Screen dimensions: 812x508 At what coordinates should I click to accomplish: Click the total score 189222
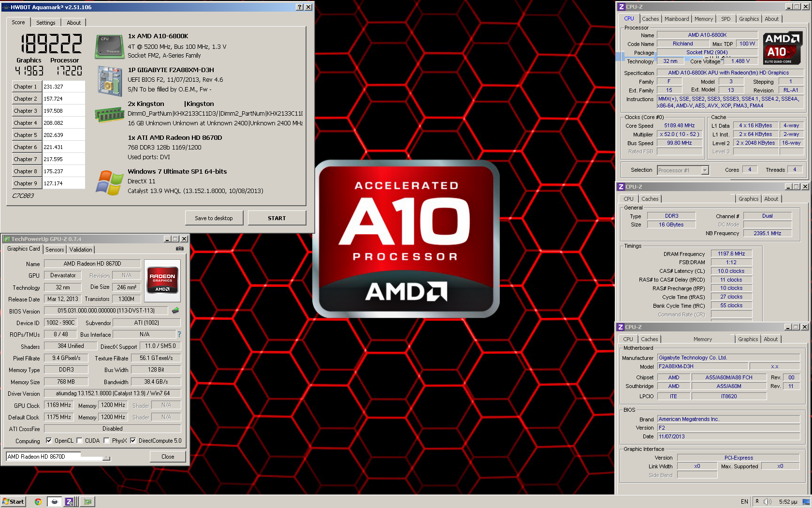pos(51,44)
